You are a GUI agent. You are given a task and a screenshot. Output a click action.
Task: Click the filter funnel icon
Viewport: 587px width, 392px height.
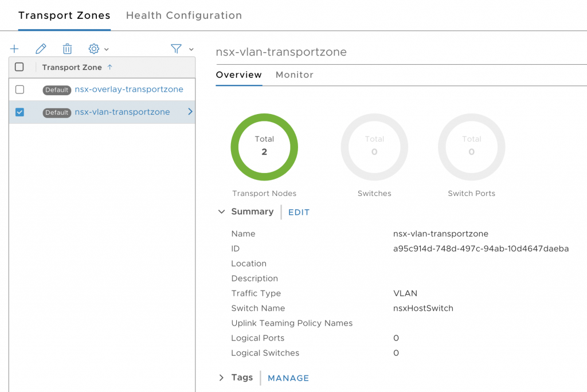(x=176, y=49)
